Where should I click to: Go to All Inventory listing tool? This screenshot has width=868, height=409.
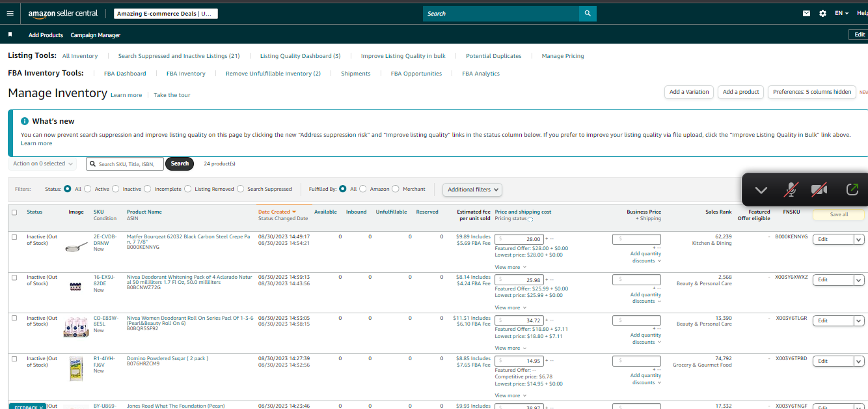pyautogui.click(x=80, y=56)
